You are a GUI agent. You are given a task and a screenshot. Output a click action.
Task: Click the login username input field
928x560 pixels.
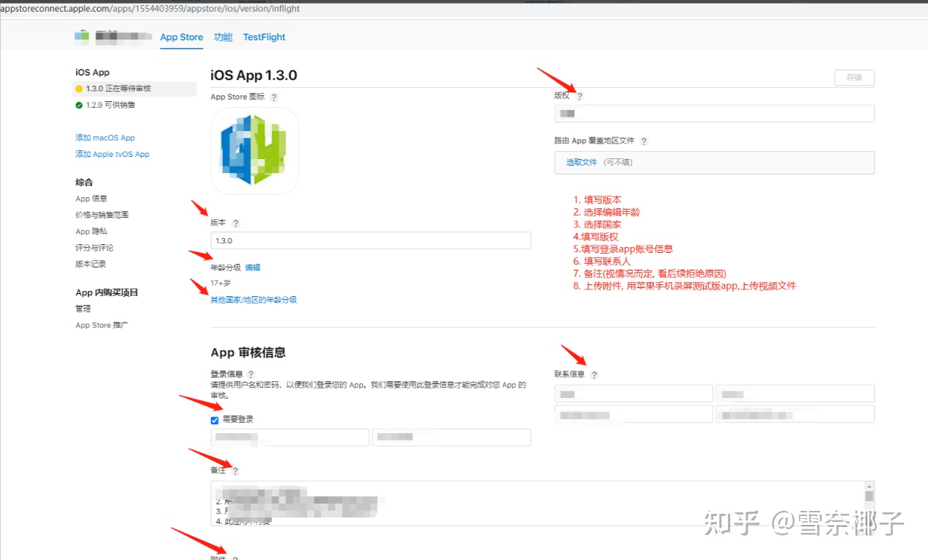click(x=290, y=437)
